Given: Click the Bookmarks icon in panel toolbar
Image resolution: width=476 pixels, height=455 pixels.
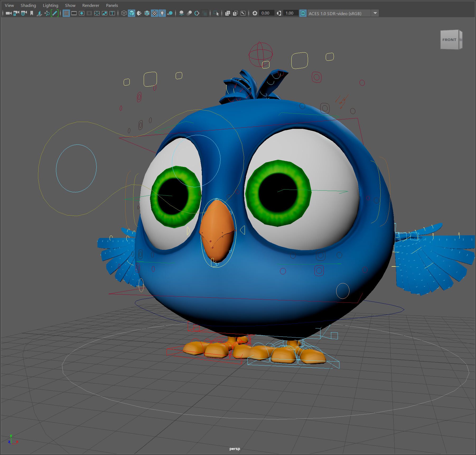Looking at the screenshot, I should pos(32,13).
